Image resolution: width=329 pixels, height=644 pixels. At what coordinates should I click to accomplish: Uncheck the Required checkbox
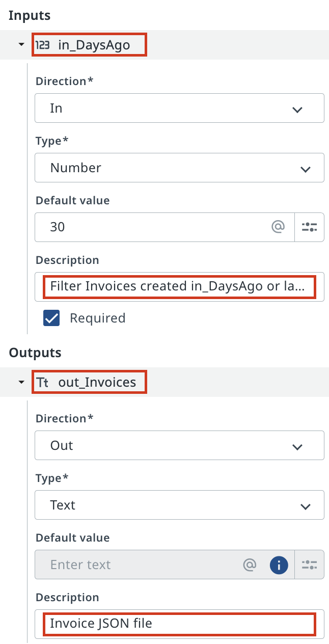(51, 318)
